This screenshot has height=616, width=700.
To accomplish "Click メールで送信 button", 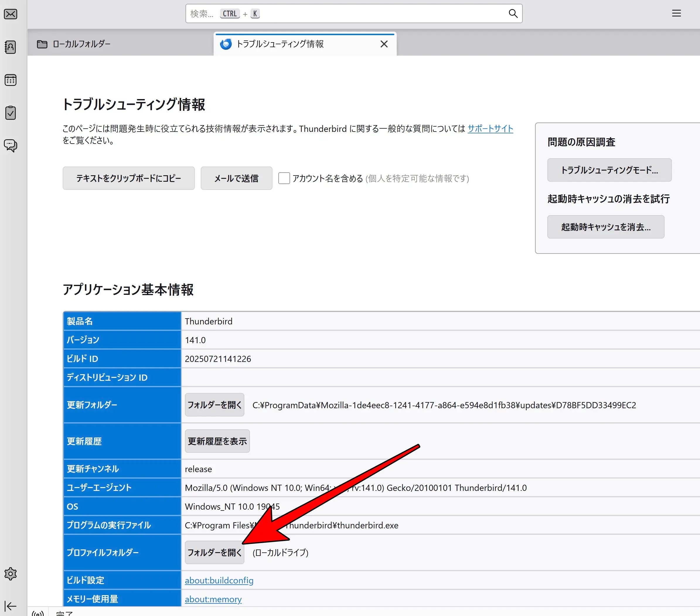I will (x=236, y=178).
